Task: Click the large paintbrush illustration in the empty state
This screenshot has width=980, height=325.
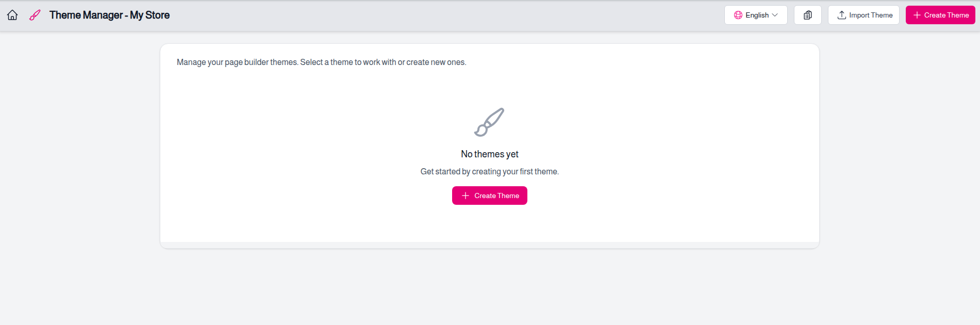Action: [489, 122]
